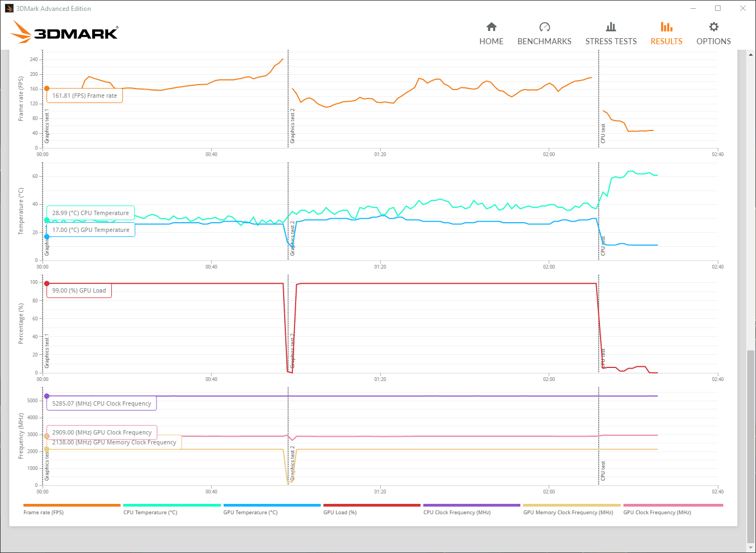This screenshot has width=756, height=553.
Task: Click the 161.81 FPS frame rate tooltip
Action: tap(85, 96)
